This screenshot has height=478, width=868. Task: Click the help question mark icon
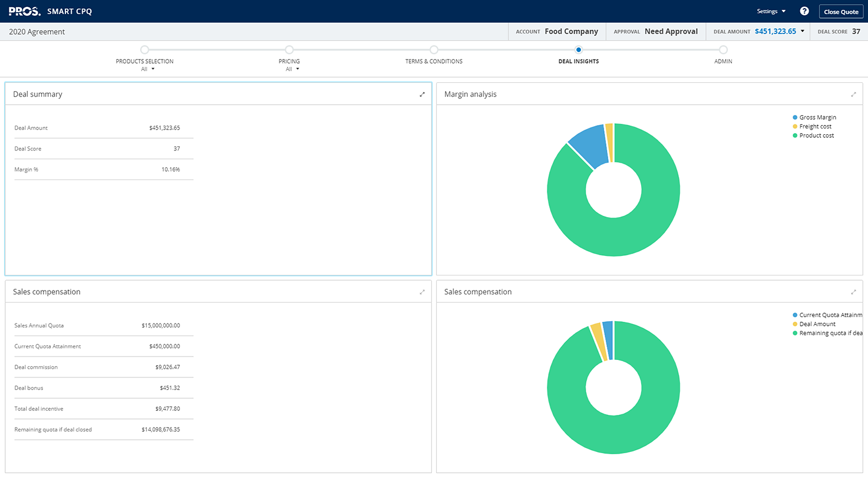804,11
